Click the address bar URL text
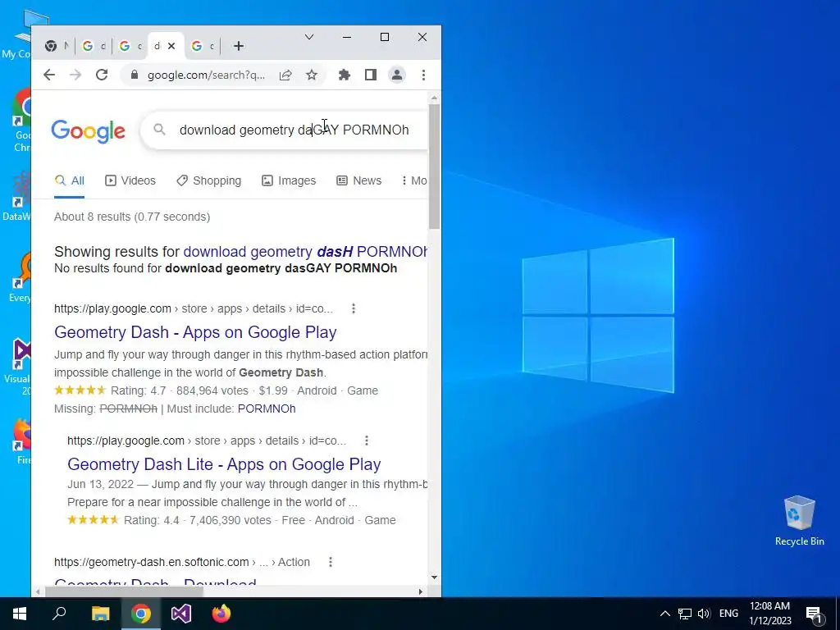 click(x=206, y=75)
